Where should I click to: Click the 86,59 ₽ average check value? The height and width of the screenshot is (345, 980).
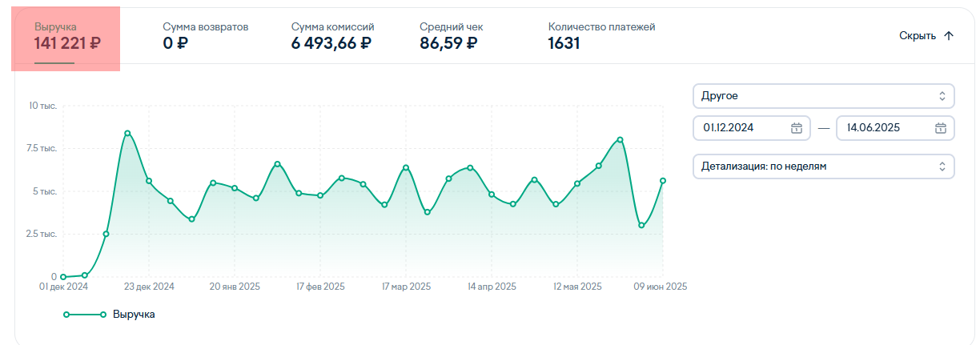point(448,43)
